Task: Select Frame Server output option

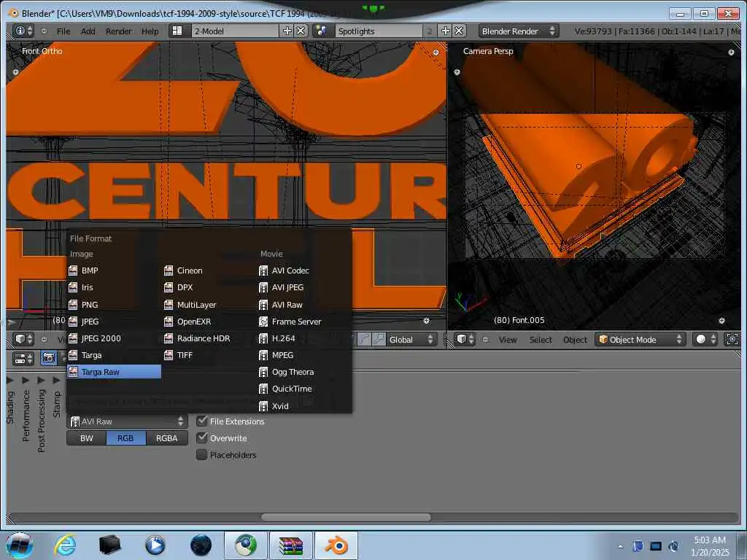Action: click(304, 322)
